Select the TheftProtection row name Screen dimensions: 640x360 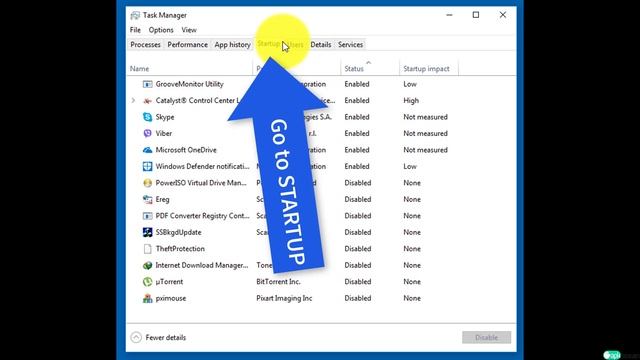click(180, 249)
